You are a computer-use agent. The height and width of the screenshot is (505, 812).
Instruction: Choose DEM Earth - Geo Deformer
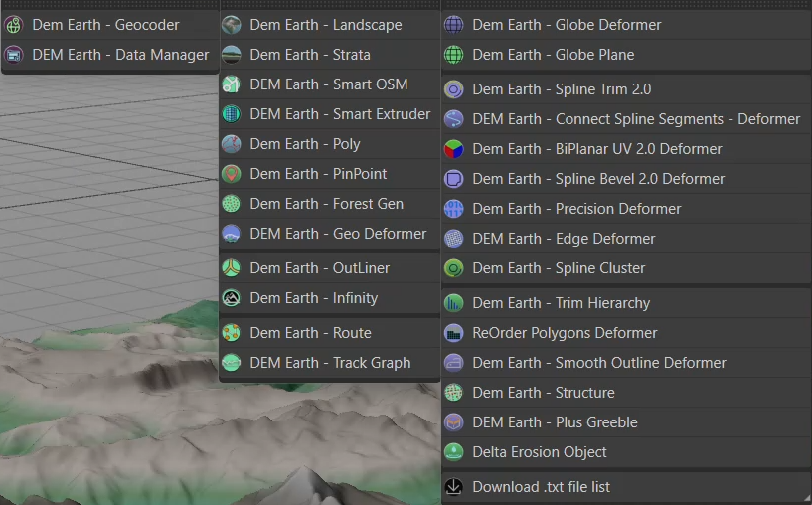(330, 234)
